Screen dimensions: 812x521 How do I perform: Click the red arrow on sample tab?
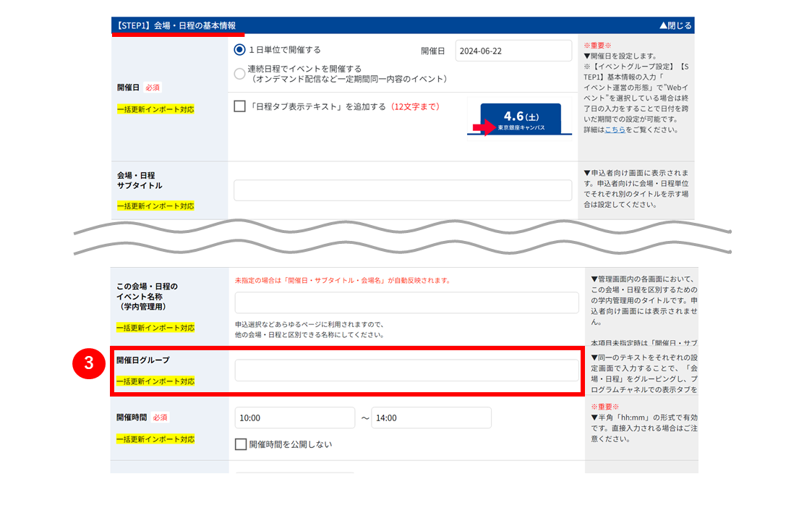coord(484,127)
